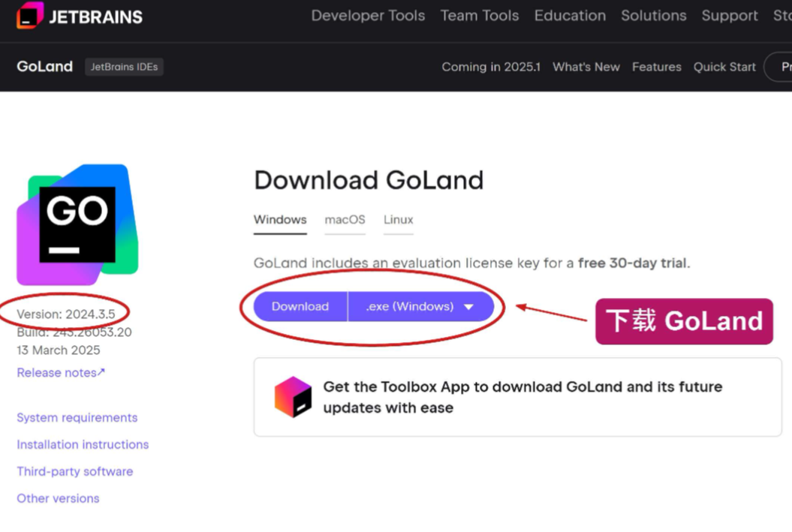Open the Installation instructions link
792x532 pixels.
(x=83, y=445)
